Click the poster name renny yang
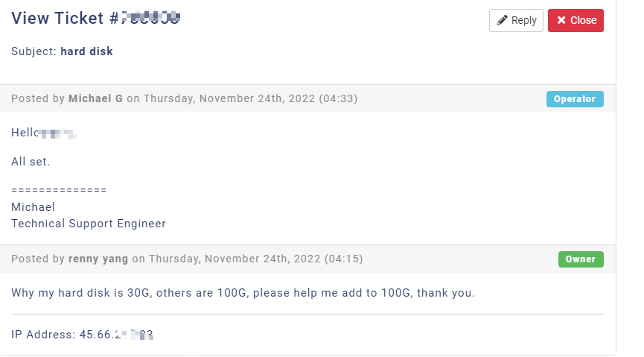This screenshot has height=357, width=644. click(x=98, y=259)
